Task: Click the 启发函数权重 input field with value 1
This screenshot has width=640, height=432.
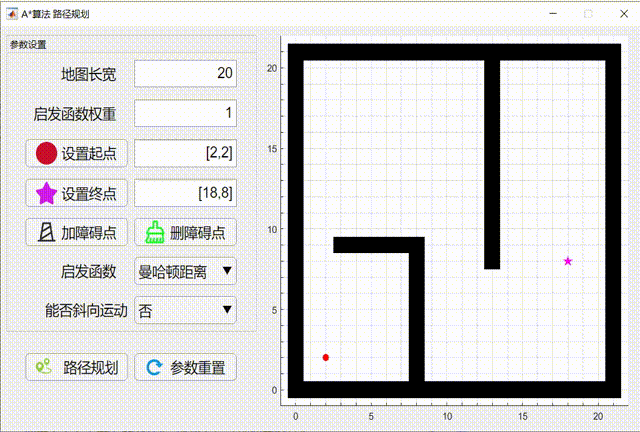Action: (185, 113)
